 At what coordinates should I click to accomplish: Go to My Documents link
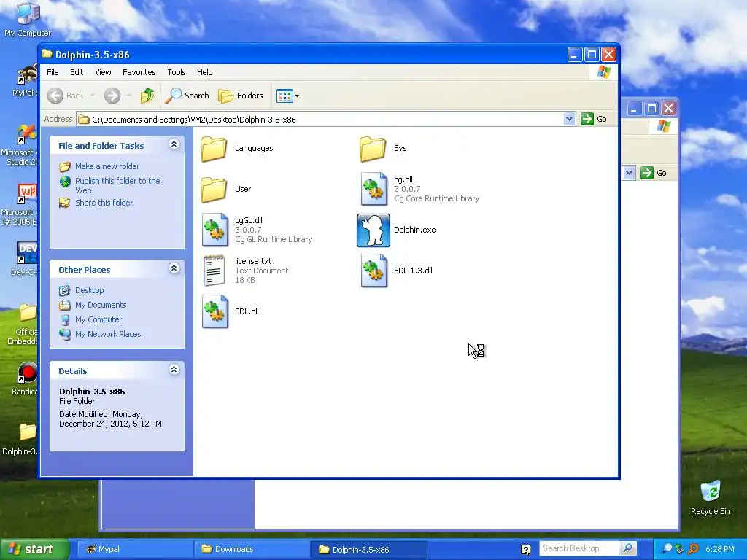[101, 306]
